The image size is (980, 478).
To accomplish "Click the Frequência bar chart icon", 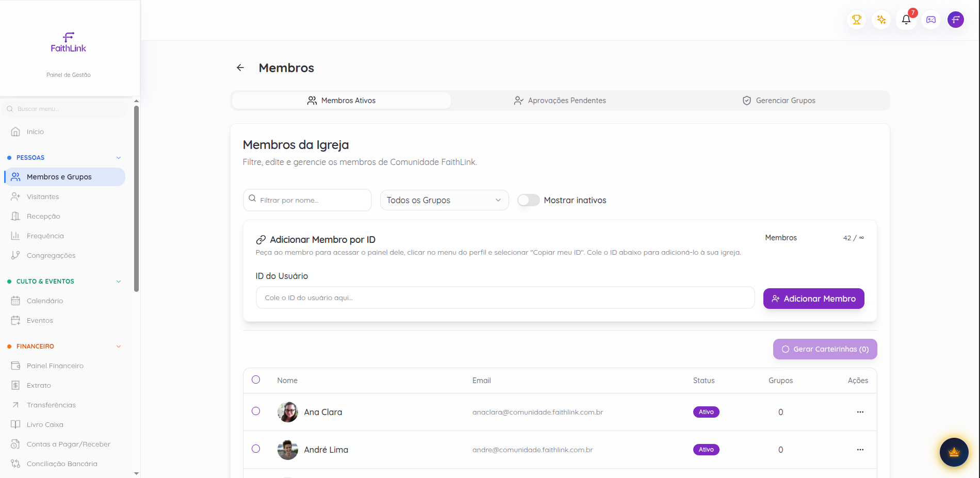I will (15, 236).
